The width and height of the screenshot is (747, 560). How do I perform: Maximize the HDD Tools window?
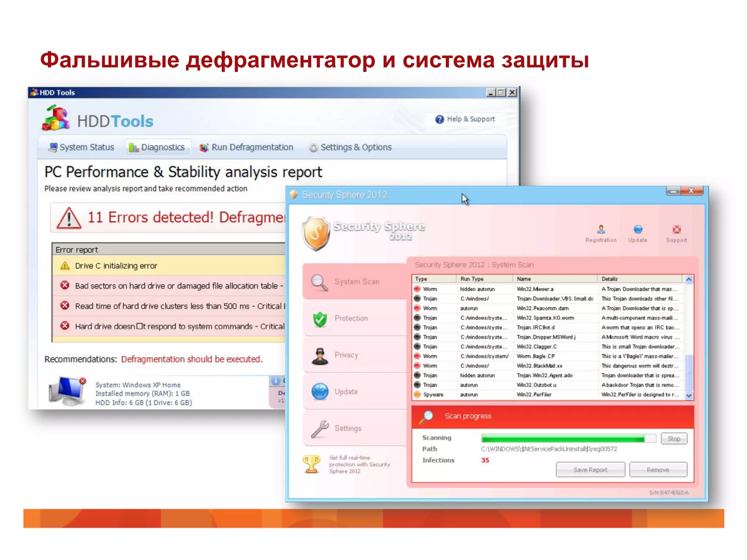(502, 93)
